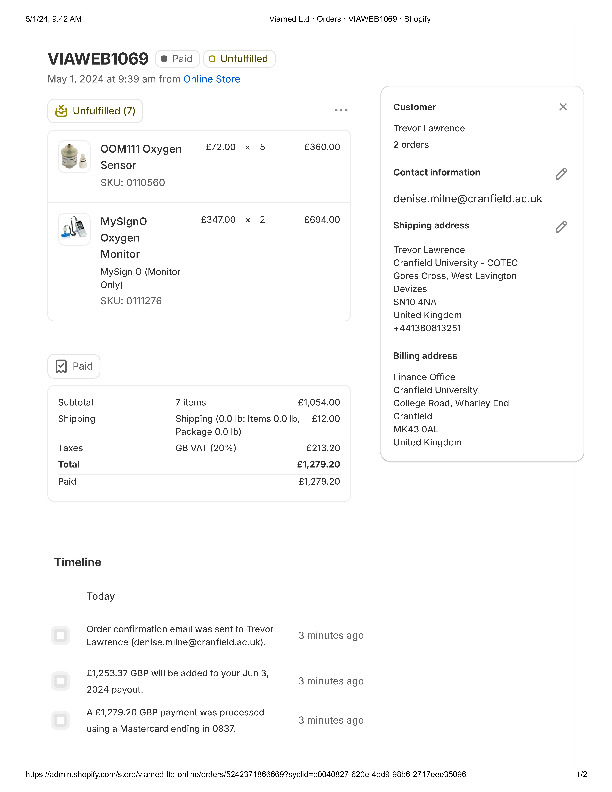Edit contact information pencil icon
This screenshot has width=612, height=792.
tap(561, 174)
